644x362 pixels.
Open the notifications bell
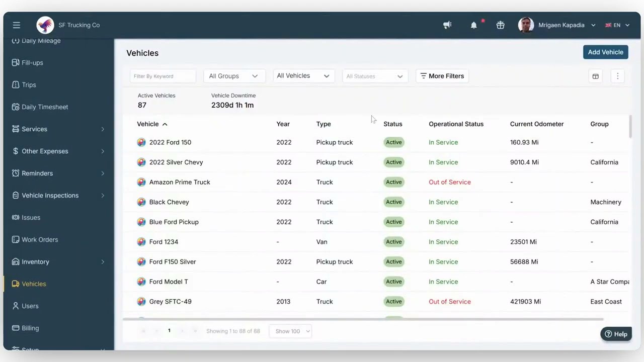[473, 25]
